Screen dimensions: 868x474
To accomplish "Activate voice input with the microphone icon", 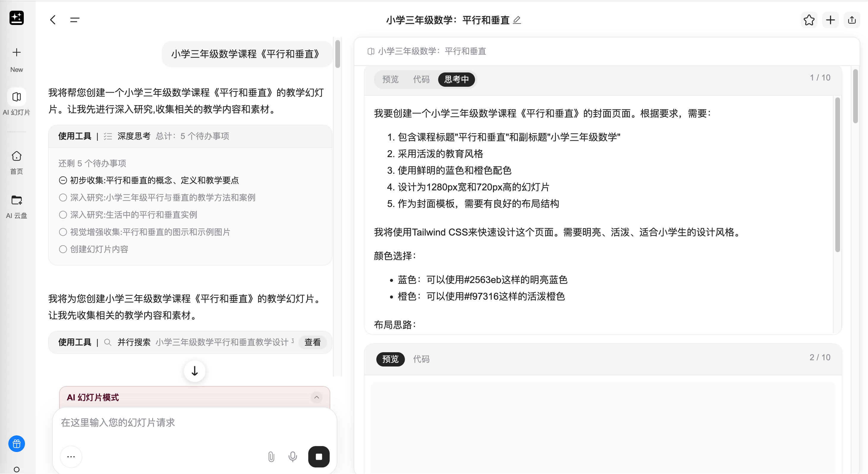I will (292, 456).
